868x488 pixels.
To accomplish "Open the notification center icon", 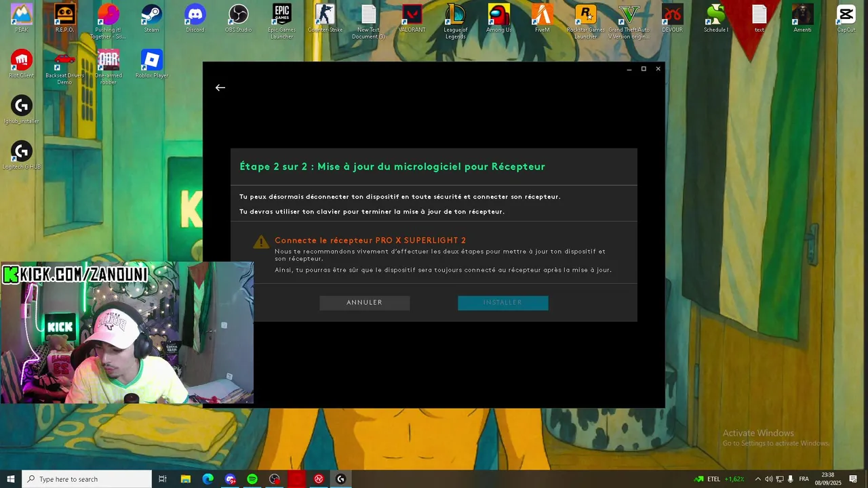I will pyautogui.click(x=853, y=479).
